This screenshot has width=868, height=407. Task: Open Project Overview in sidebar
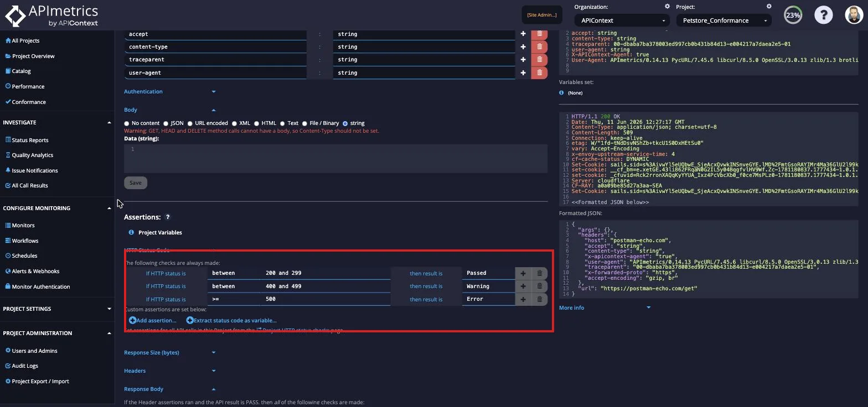[30, 56]
